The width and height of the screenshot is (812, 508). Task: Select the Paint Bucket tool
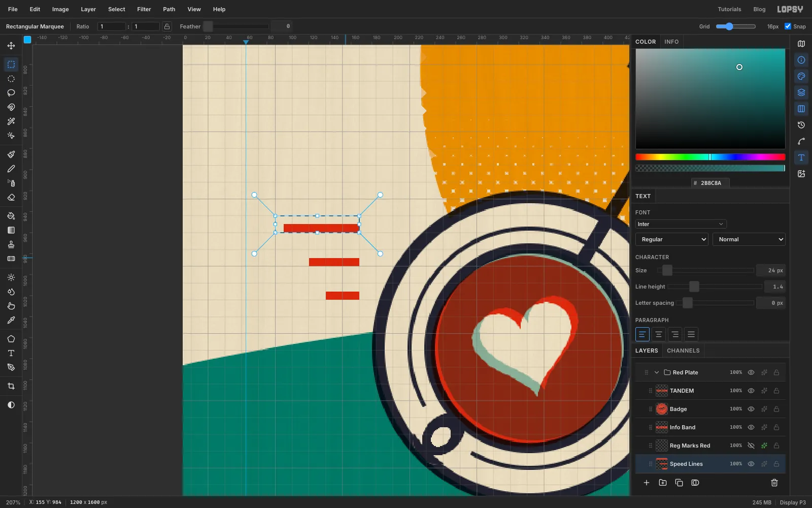[11, 216]
